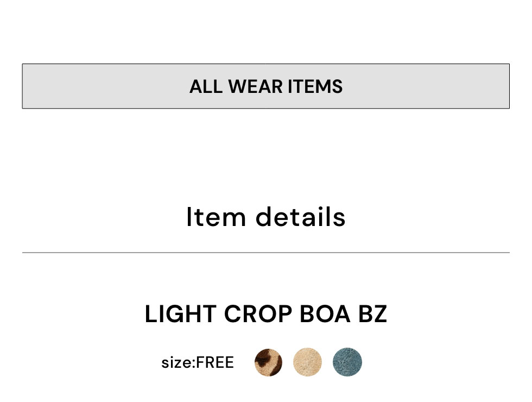The height and width of the screenshot is (402, 532).
Task: Show the slate blue color thumbnail
Action: point(347,362)
